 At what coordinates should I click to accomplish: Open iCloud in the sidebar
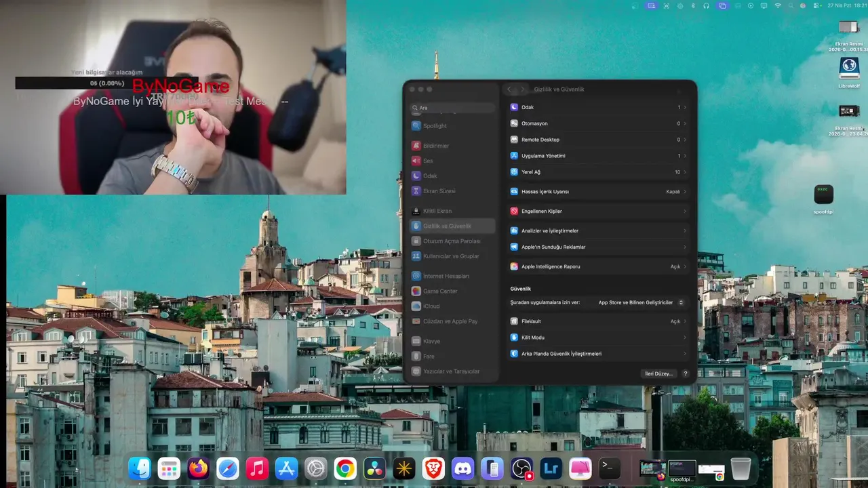click(x=453, y=306)
